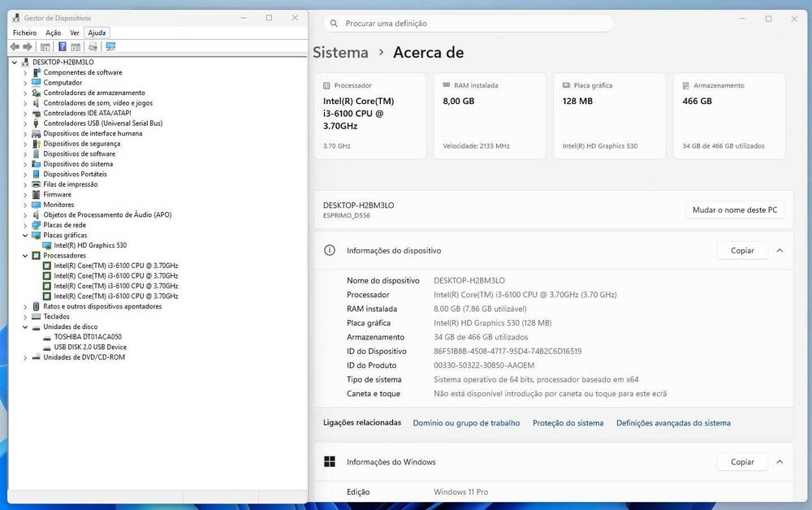Open the Ver menu

point(75,32)
